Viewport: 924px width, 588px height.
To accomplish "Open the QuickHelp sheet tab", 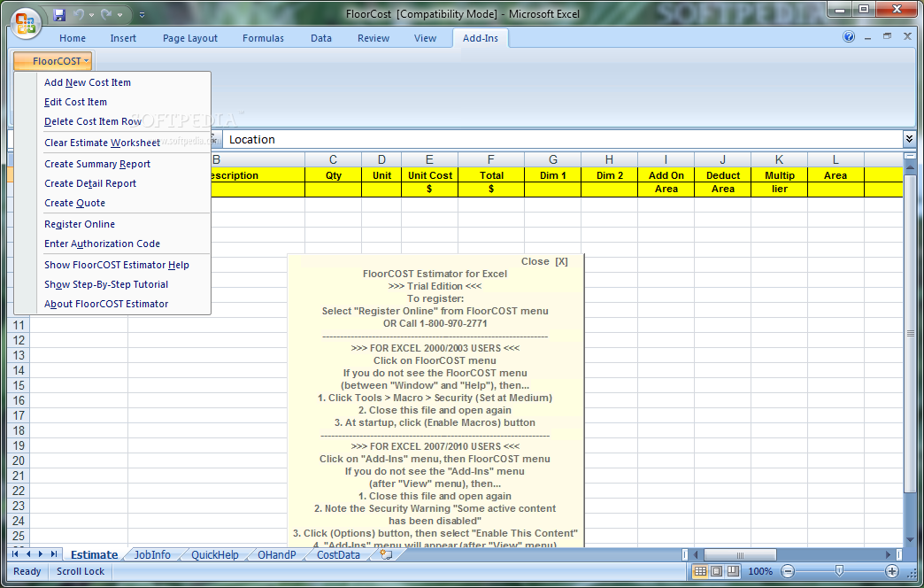I will pyautogui.click(x=214, y=555).
